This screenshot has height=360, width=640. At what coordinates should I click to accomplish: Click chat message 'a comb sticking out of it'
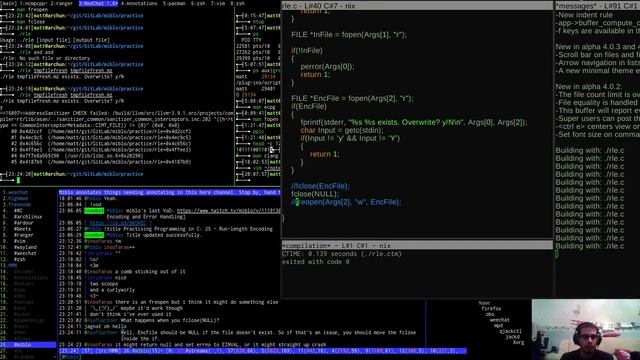149,272
